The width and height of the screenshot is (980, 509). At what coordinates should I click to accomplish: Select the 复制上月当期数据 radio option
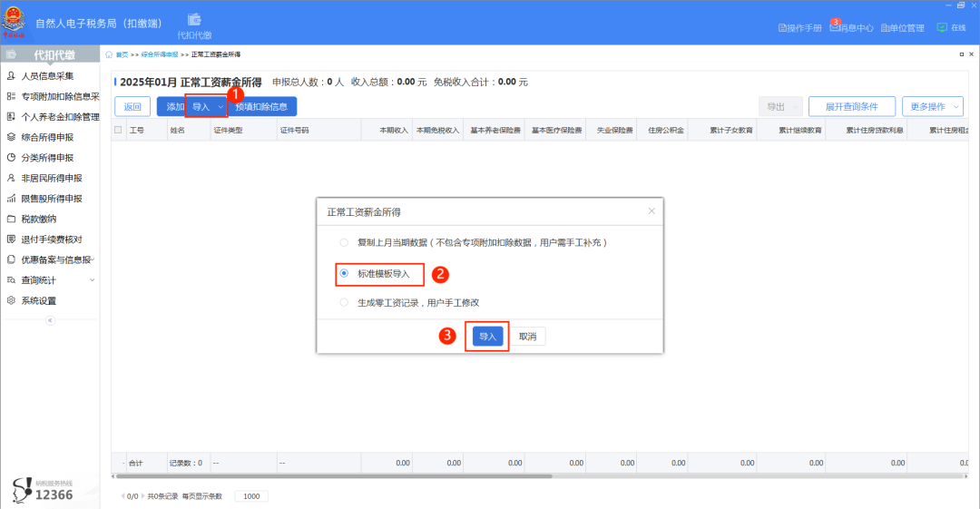click(x=343, y=242)
